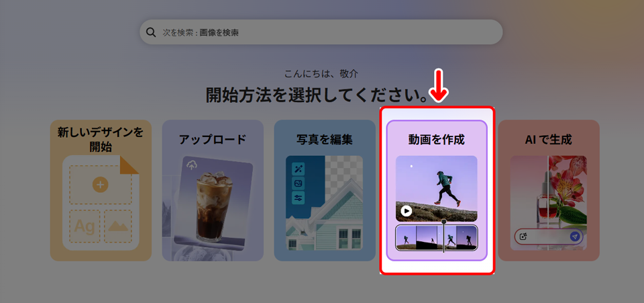Click the adjustment sliders icon in photo card
The width and height of the screenshot is (644, 303).
click(298, 198)
